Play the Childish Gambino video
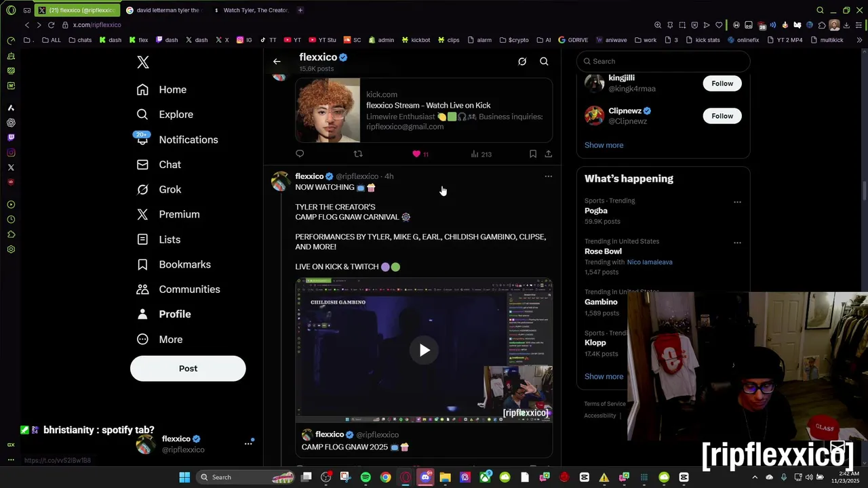The width and height of the screenshot is (868, 488). (424, 350)
